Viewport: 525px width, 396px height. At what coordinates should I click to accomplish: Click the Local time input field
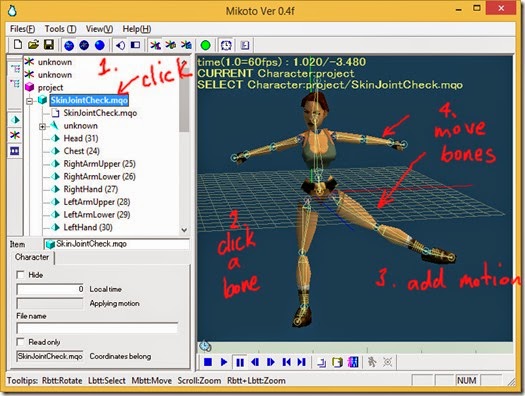tap(50, 289)
